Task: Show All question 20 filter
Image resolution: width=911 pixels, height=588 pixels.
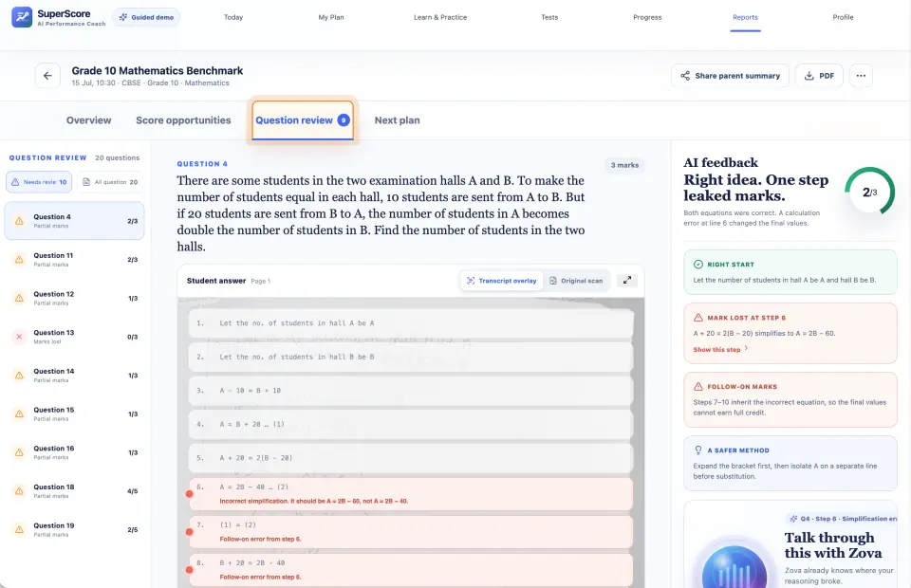Action: pos(110,182)
